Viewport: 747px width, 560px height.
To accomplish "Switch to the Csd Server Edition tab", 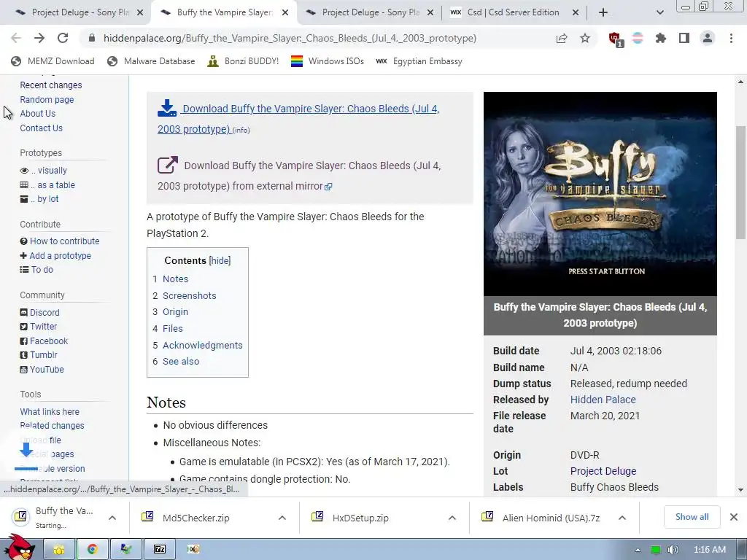I will coord(513,12).
